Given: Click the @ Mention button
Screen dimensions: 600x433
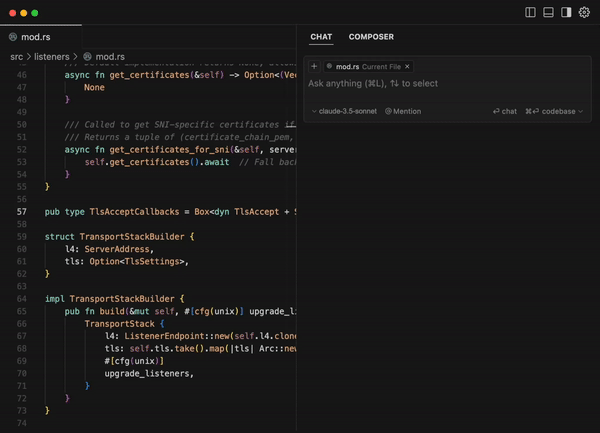Looking at the screenshot, I should pos(403,111).
